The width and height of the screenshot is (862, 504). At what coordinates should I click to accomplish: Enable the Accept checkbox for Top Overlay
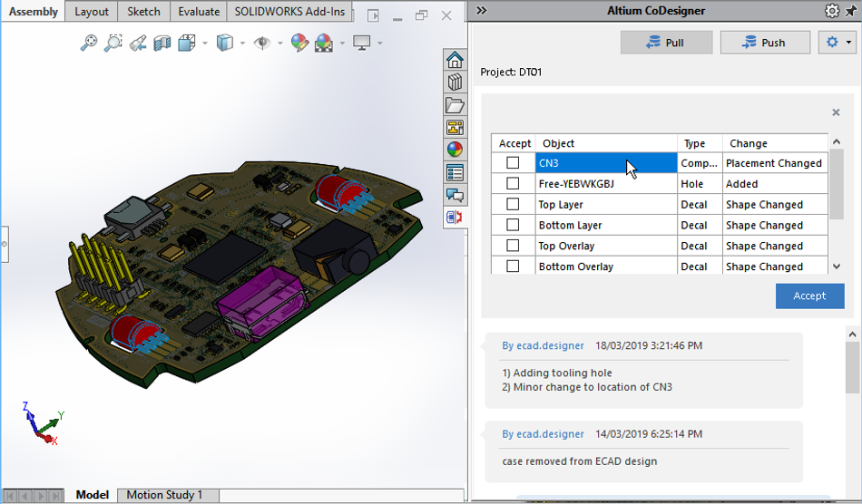[x=514, y=246]
